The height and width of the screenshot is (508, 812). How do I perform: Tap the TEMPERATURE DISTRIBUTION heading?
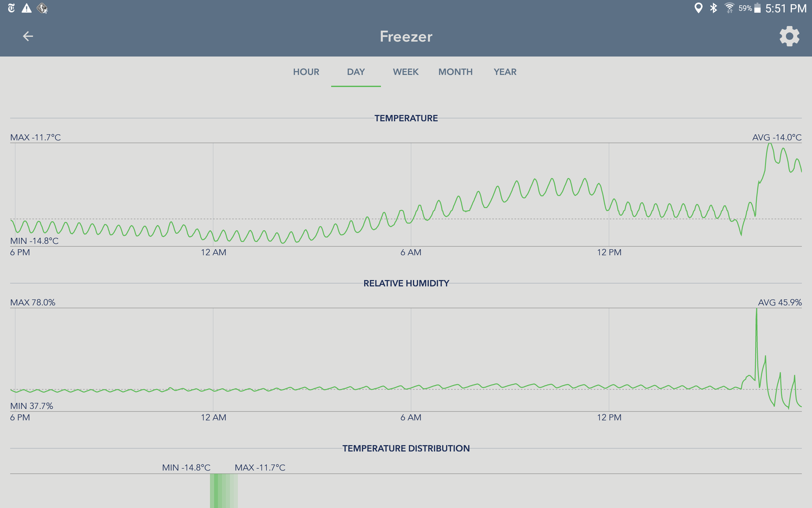coord(406,448)
